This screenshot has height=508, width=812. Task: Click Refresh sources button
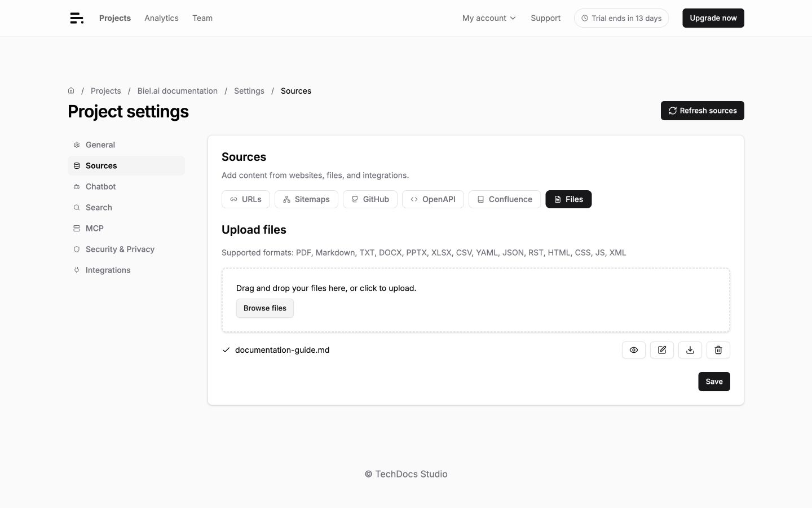[x=703, y=111]
